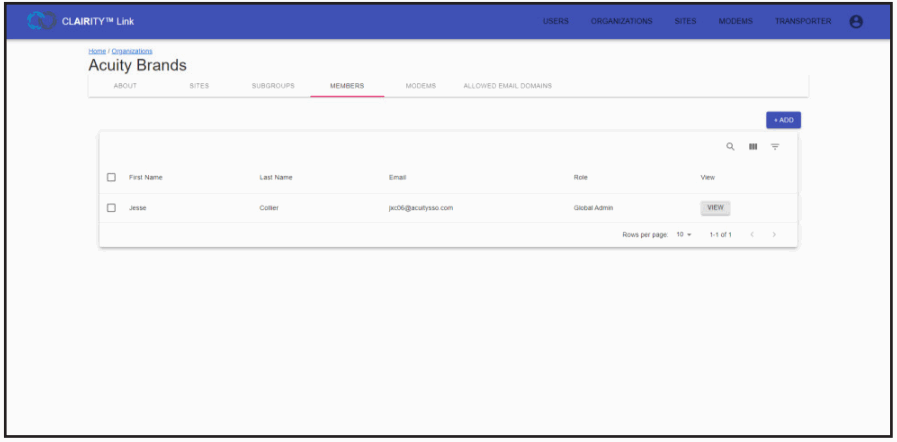Open the user account profile icon
This screenshot has width=897, height=442.
click(x=856, y=22)
